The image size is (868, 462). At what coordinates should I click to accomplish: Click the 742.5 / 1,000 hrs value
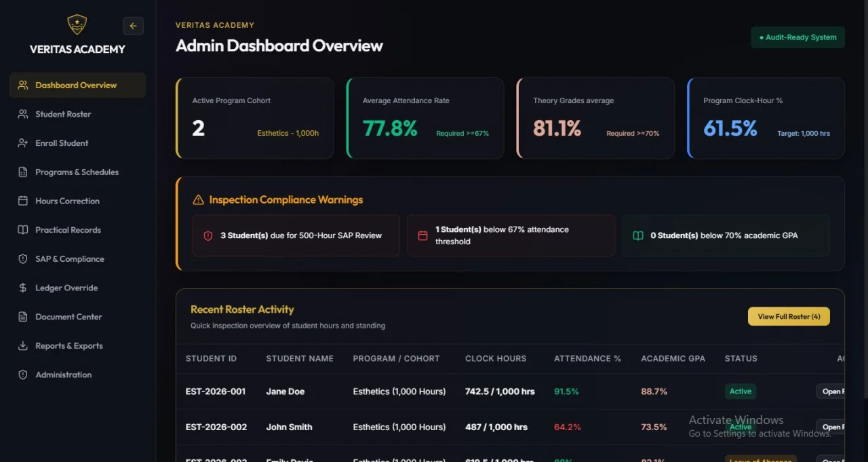pos(500,391)
